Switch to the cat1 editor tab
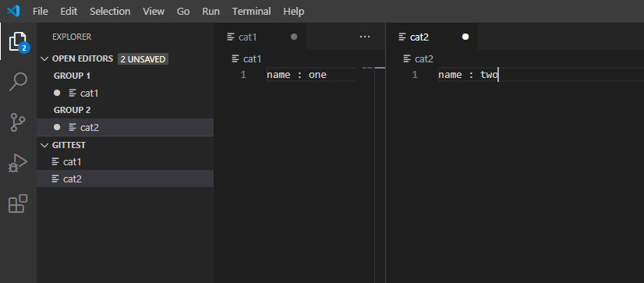This screenshot has height=283, width=644. coord(260,37)
